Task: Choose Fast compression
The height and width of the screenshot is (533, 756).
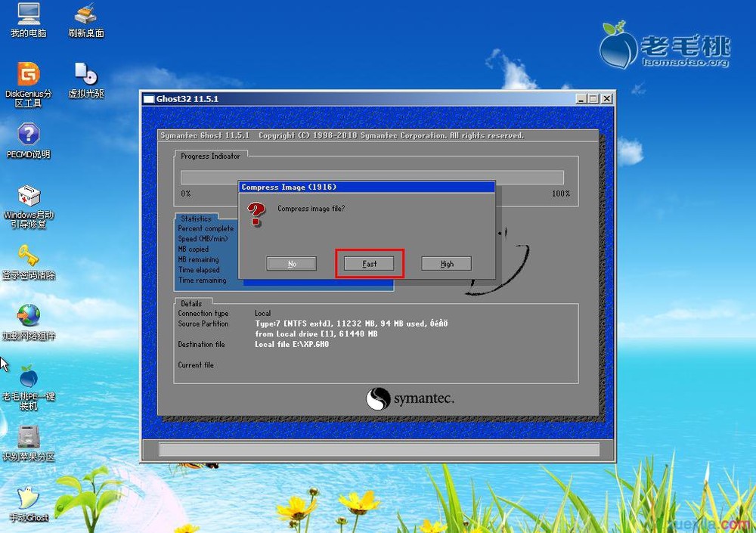Action: 370,264
